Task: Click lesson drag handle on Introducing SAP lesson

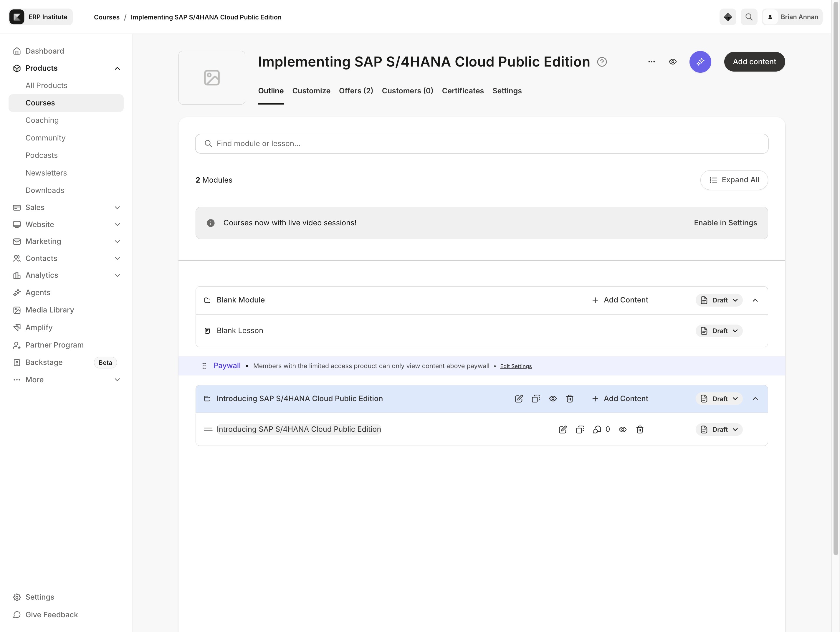Action: click(208, 429)
